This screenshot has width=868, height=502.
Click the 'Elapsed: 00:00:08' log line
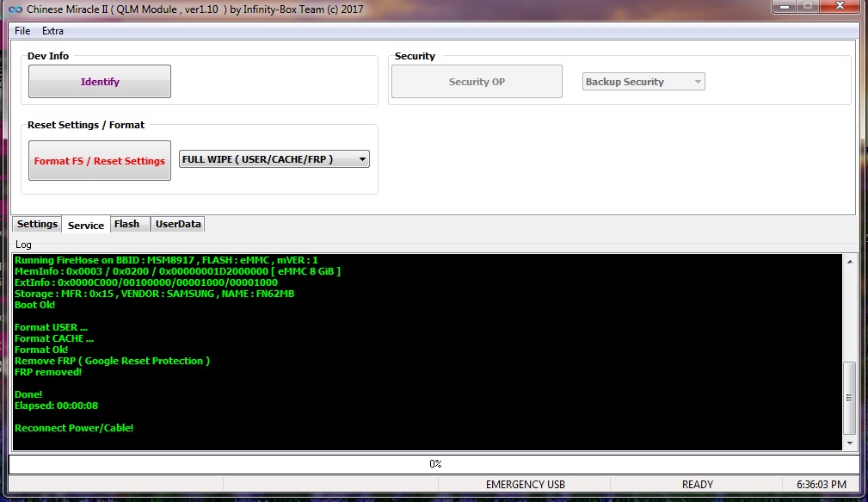coord(56,406)
